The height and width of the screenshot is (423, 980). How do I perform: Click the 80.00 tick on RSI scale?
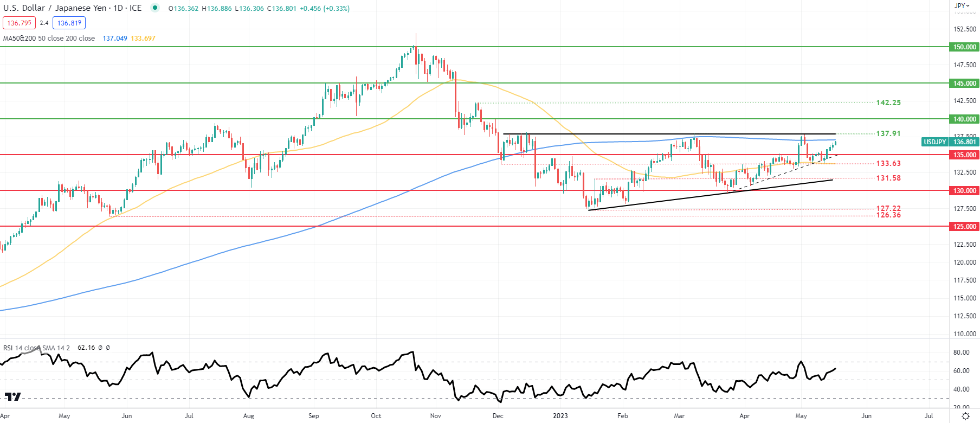click(961, 352)
